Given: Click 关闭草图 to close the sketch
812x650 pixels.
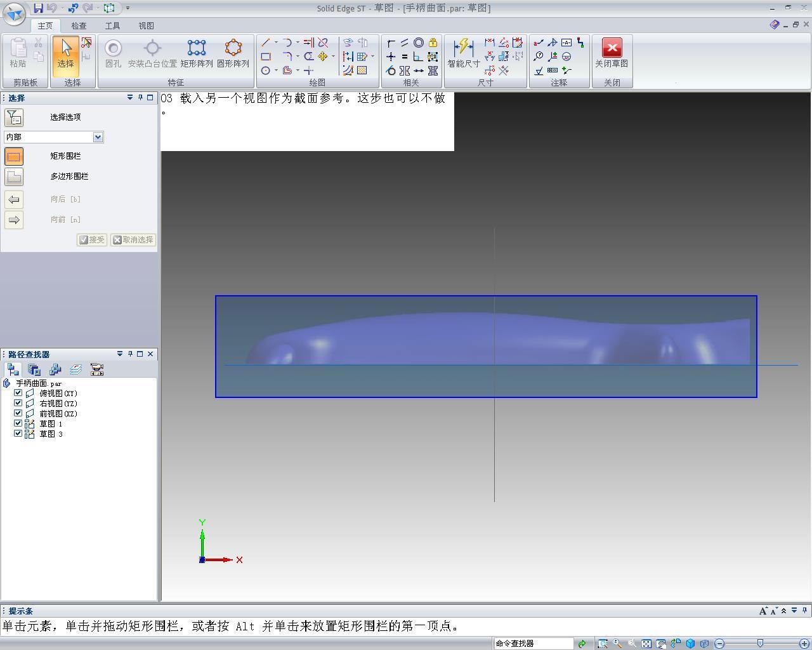Looking at the screenshot, I should pyautogui.click(x=612, y=54).
